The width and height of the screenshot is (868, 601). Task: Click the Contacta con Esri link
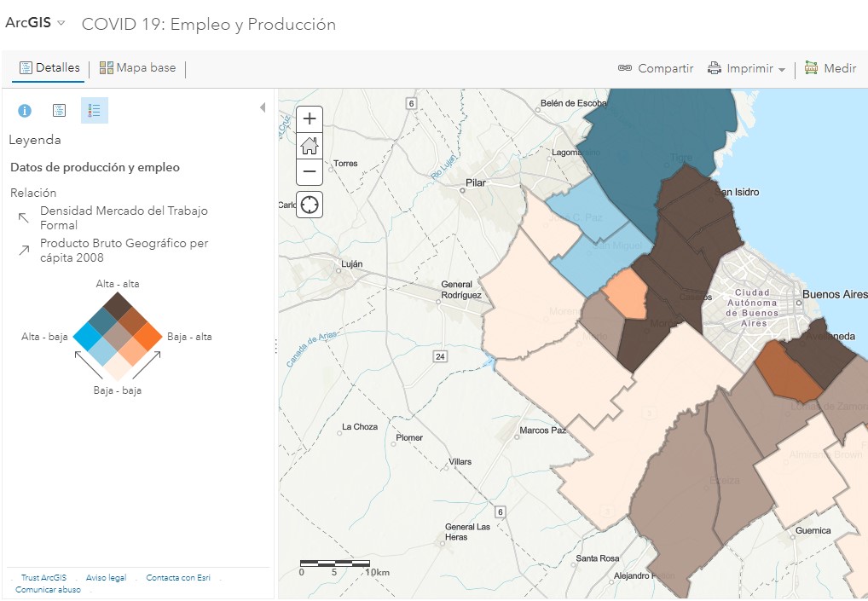(178, 578)
